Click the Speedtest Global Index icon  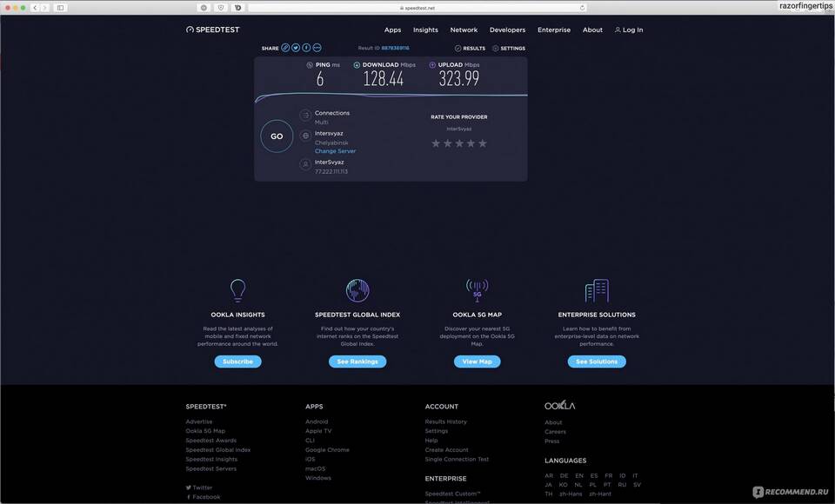click(x=357, y=290)
